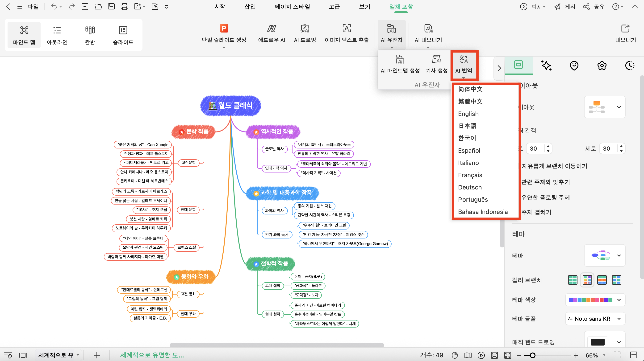Enter full screen mode via corner brackets icon

tap(617, 355)
